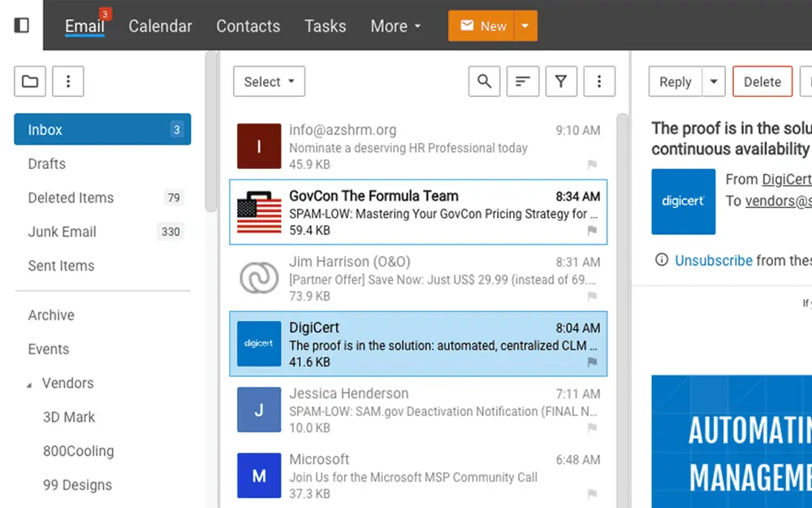This screenshot has width=812, height=508.
Task: Collapse the Vendors folder tree
Action: [x=29, y=384]
